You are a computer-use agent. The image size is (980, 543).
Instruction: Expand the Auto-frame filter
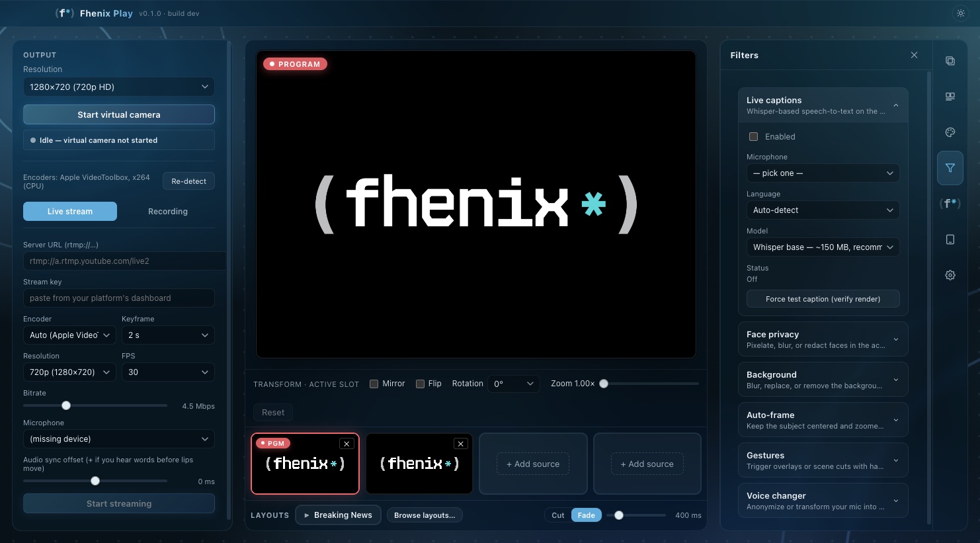click(x=823, y=420)
